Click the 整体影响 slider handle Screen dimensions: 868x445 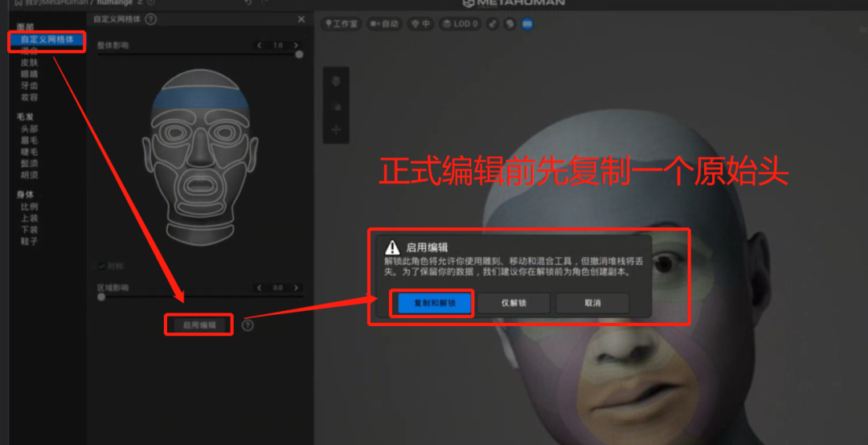(299, 55)
